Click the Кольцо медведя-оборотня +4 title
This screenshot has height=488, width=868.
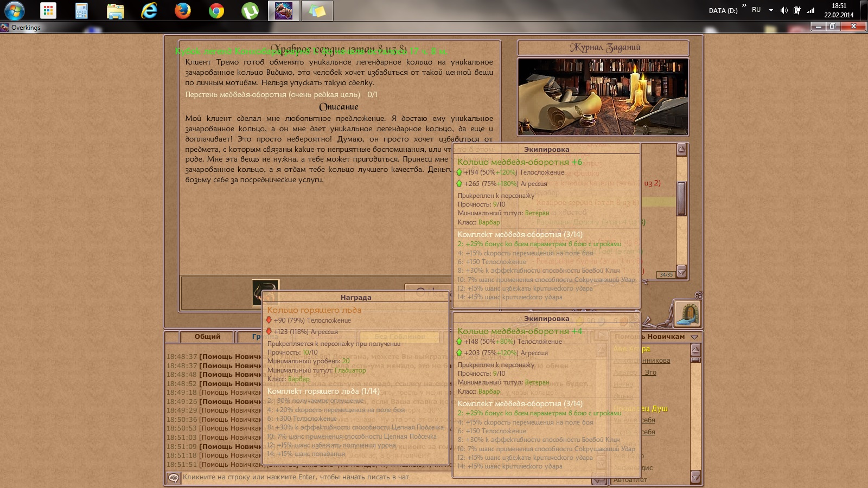coord(520,331)
